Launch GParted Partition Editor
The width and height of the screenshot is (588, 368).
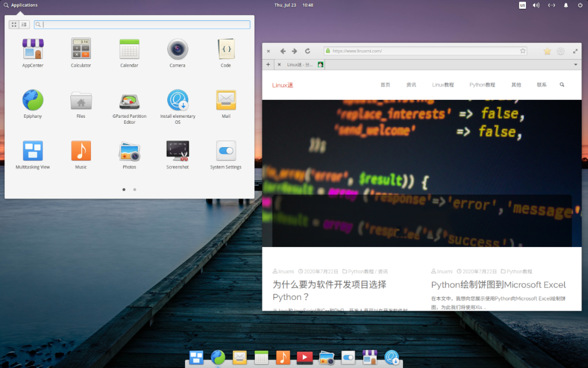coord(129,101)
